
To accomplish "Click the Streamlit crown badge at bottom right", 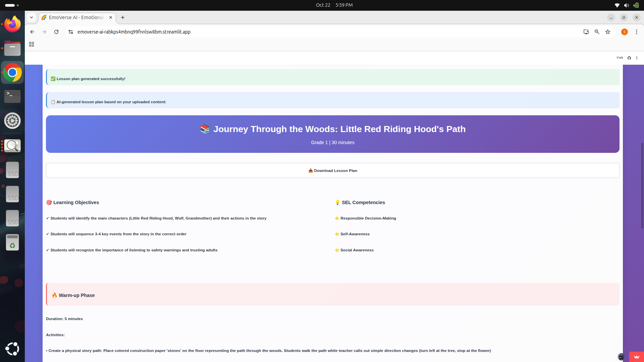I will coord(636,357).
